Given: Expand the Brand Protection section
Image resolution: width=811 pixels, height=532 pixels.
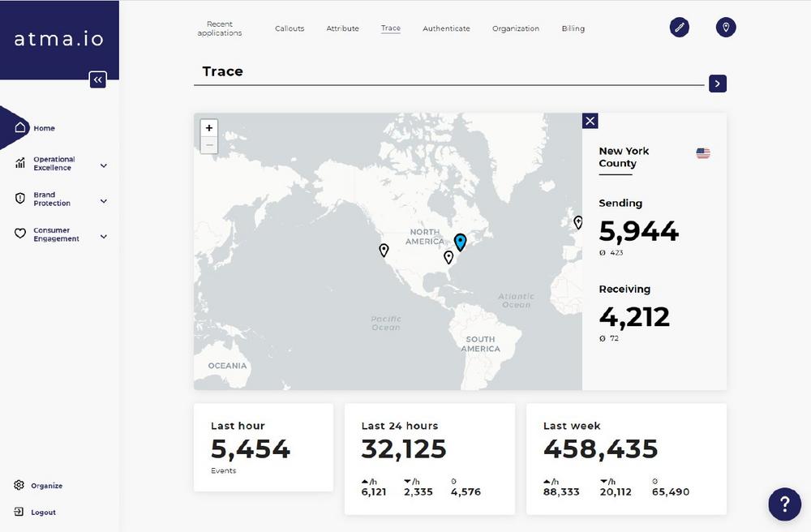Looking at the screenshot, I should (x=103, y=201).
